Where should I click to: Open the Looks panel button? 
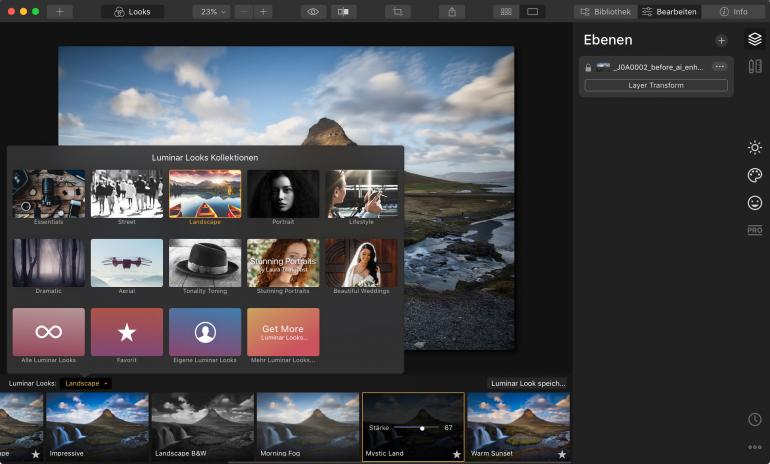pos(132,12)
